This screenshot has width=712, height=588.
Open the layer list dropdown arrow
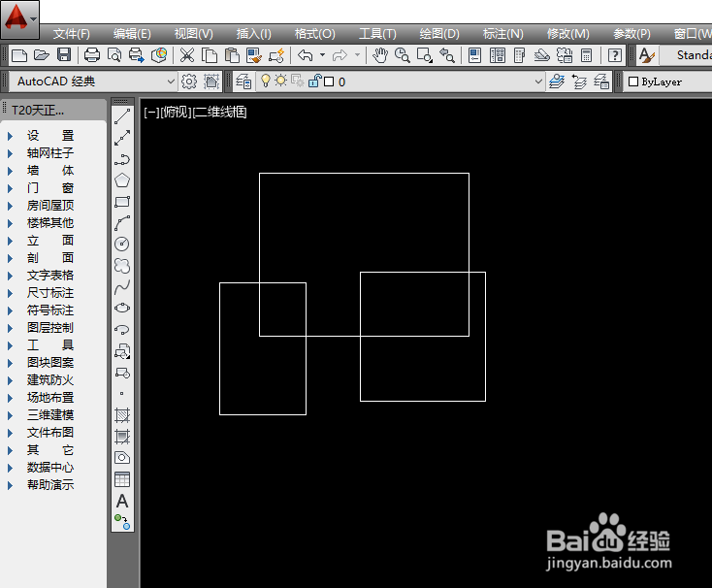[538, 82]
